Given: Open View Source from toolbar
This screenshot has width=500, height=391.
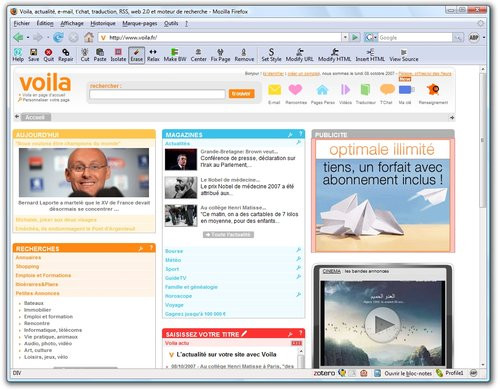Looking at the screenshot, I should pos(404,55).
